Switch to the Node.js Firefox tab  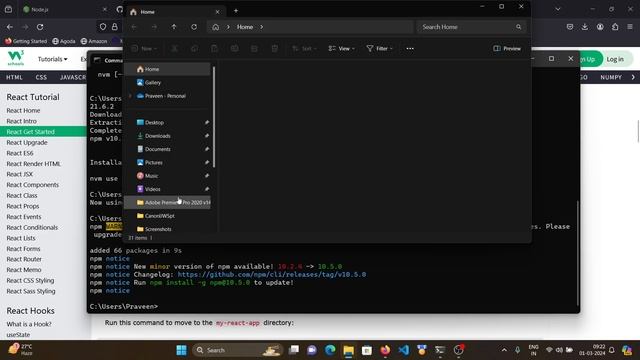(64, 9)
